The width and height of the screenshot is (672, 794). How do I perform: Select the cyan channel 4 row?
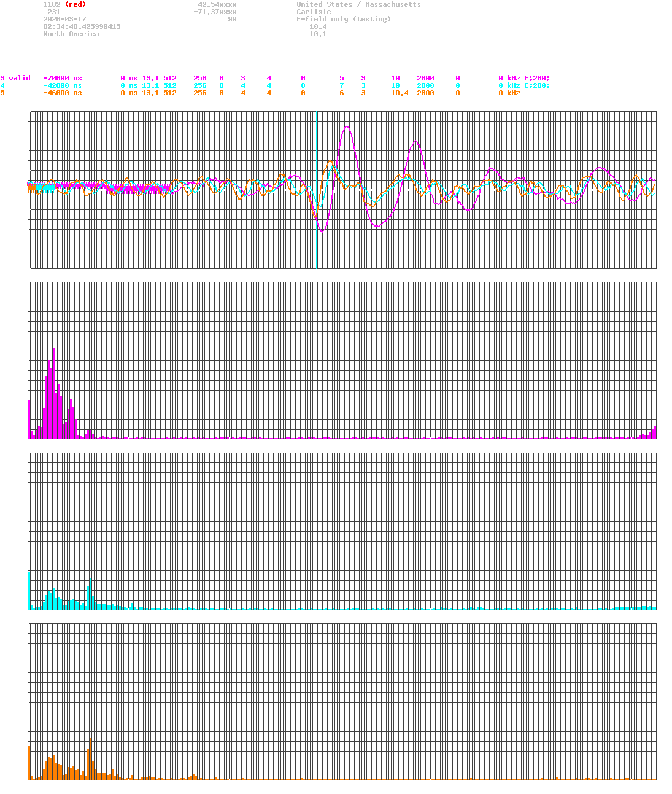pos(3,85)
